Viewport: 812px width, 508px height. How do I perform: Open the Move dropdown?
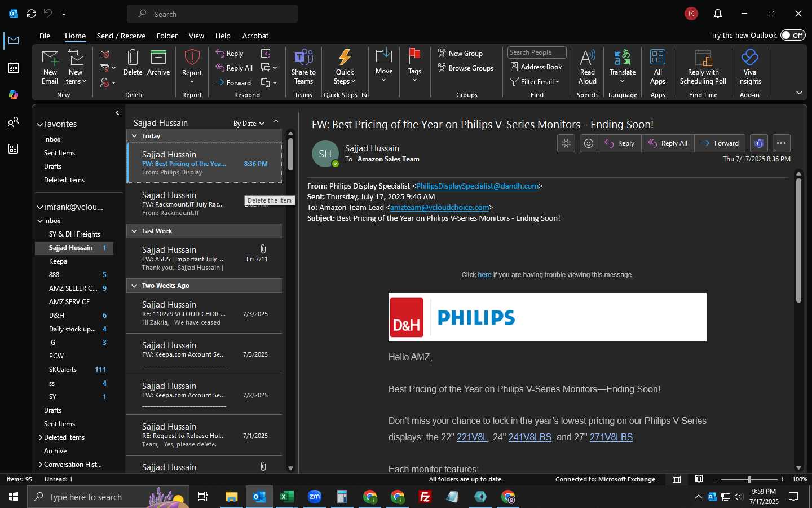pos(384,65)
